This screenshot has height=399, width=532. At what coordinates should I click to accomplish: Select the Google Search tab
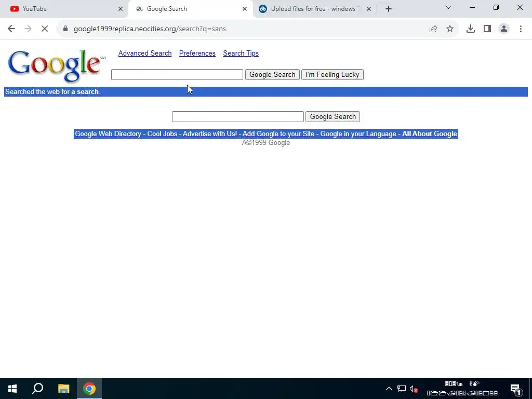coord(190,9)
